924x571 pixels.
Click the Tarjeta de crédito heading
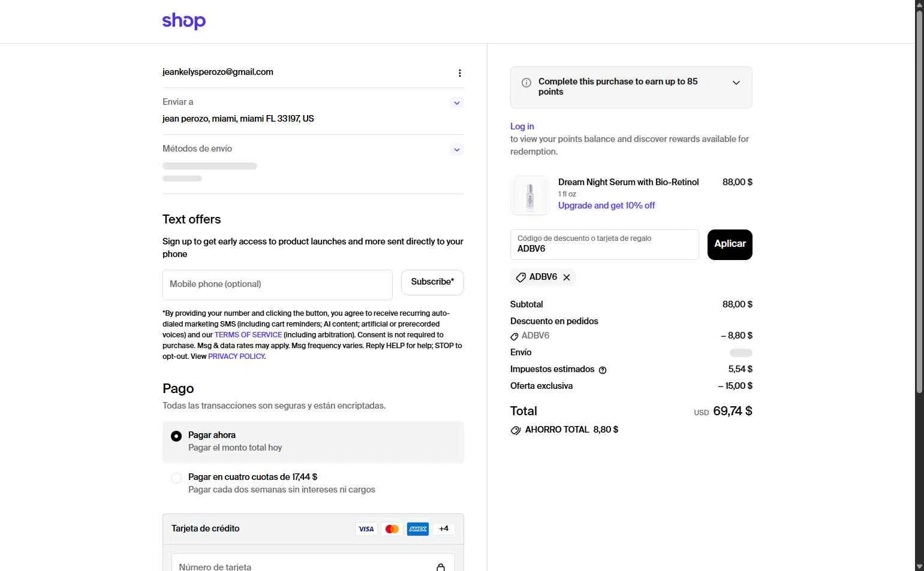[206, 528]
